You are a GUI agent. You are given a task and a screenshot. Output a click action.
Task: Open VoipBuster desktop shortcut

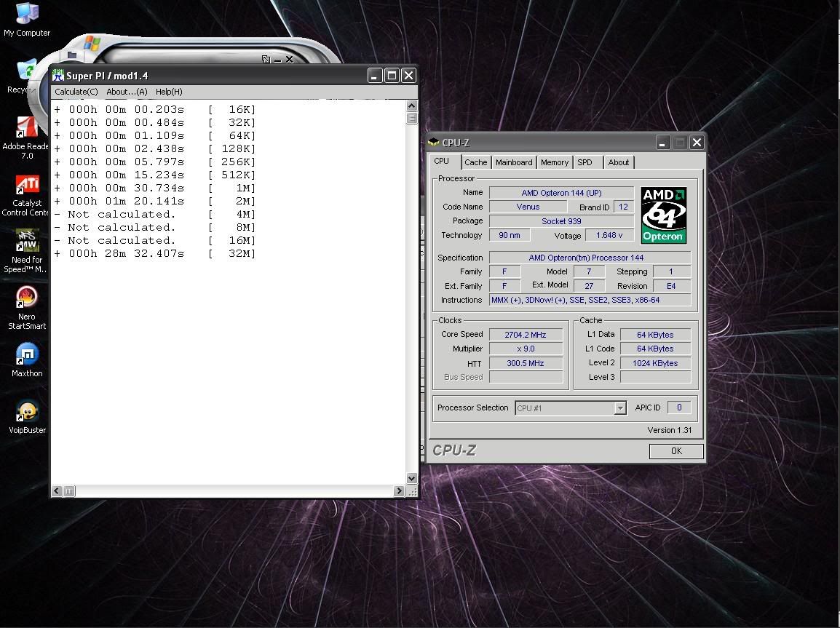[x=28, y=417]
